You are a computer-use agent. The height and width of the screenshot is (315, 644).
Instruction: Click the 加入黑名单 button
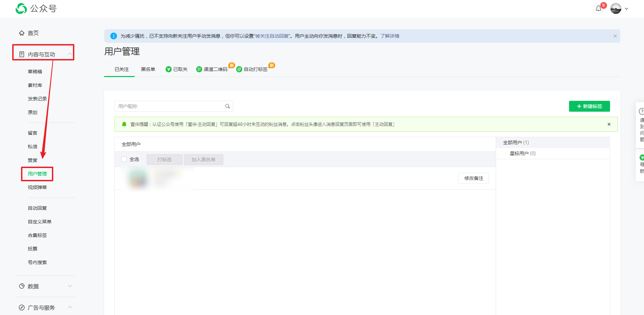tap(204, 160)
